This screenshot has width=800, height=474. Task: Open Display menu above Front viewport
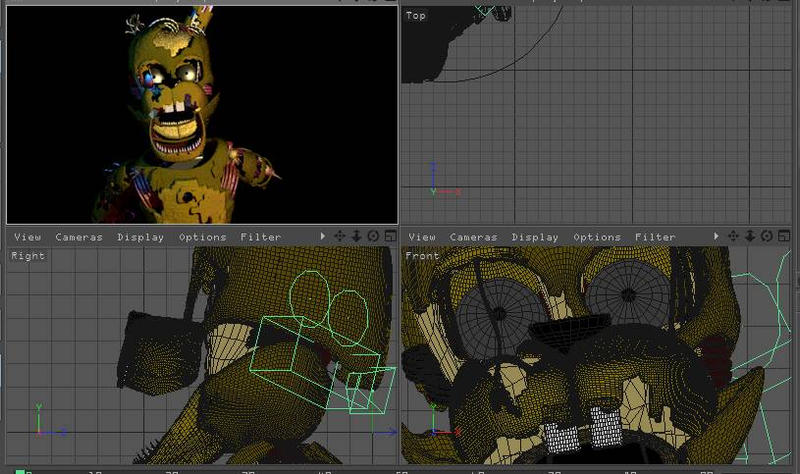[535, 237]
